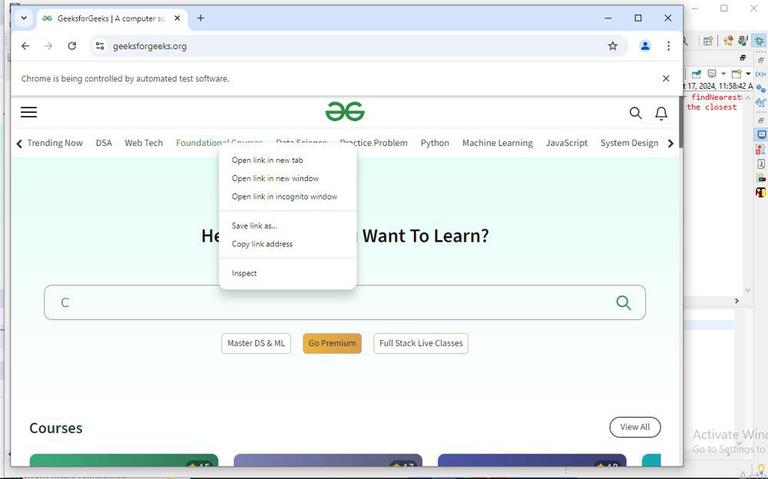Image resolution: width=768 pixels, height=479 pixels.
Task: Open the Chrome profile icon
Action: coord(645,46)
